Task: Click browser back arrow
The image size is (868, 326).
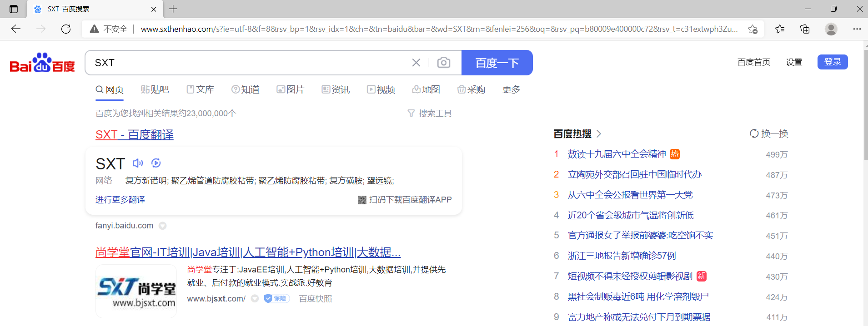Action: pyautogui.click(x=16, y=29)
